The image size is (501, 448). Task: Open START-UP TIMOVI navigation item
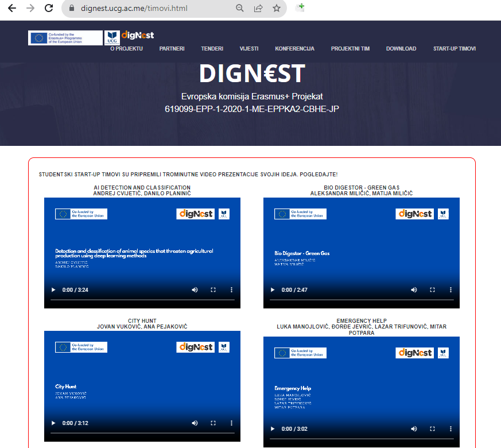(x=455, y=49)
